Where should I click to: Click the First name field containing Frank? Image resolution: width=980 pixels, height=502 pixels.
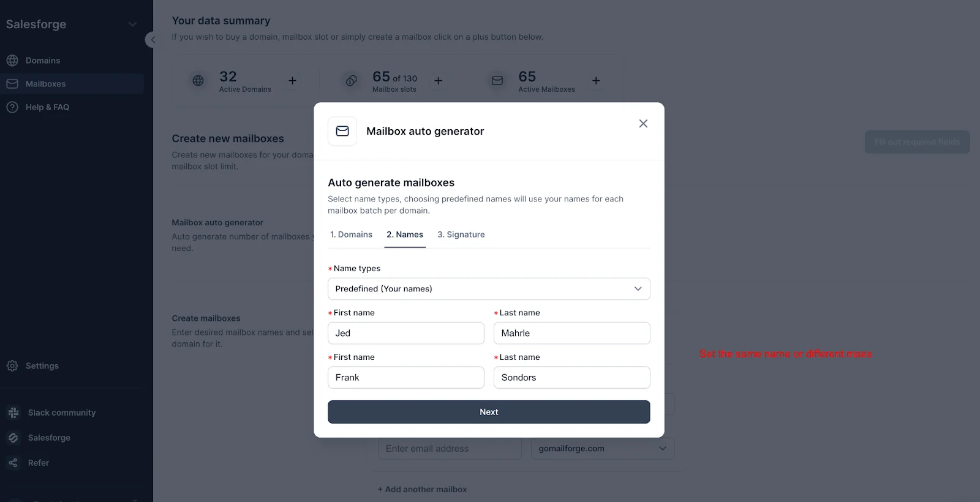(405, 377)
